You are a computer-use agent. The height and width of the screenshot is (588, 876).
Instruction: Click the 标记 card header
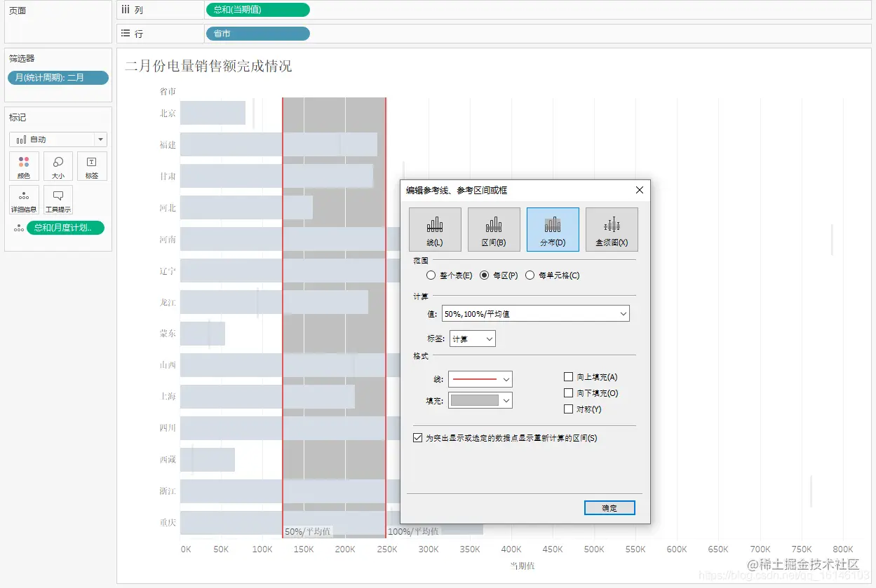pyautogui.click(x=18, y=118)
